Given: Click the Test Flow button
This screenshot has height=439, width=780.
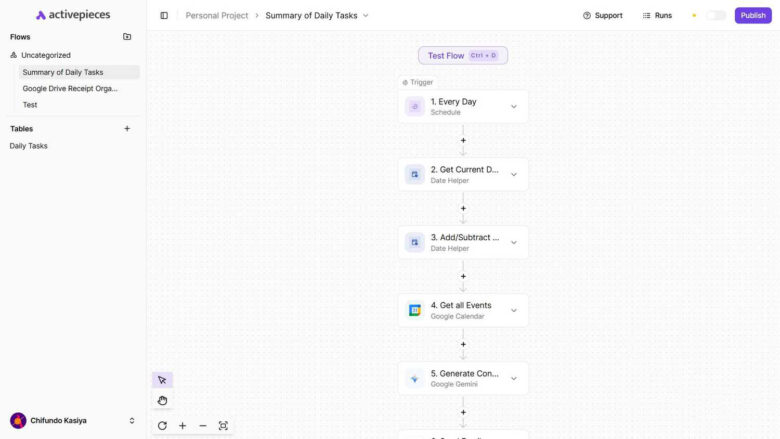Looking at the screenshot, I should pos(462,56).
